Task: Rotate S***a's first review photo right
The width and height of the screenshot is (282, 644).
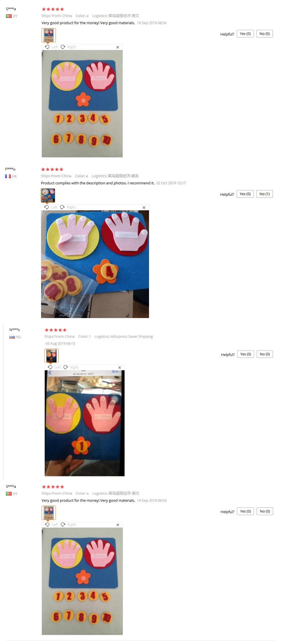Action: coord(69,47)
